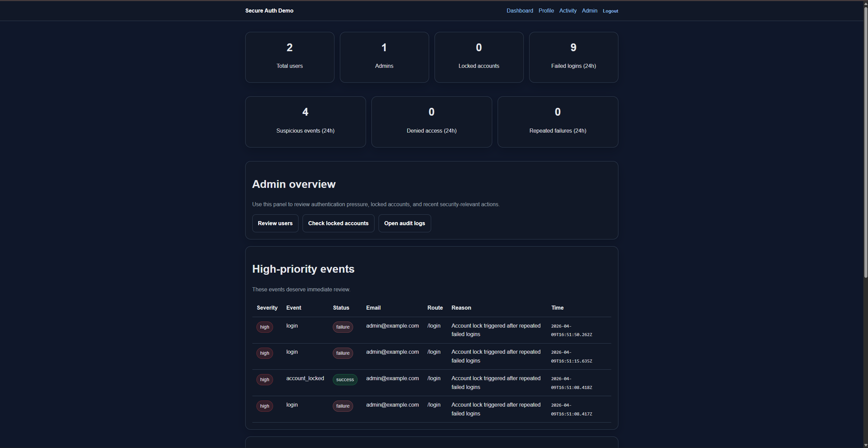The image size is (868, 448).
Task: Click the success status badge
Action: 345,379
